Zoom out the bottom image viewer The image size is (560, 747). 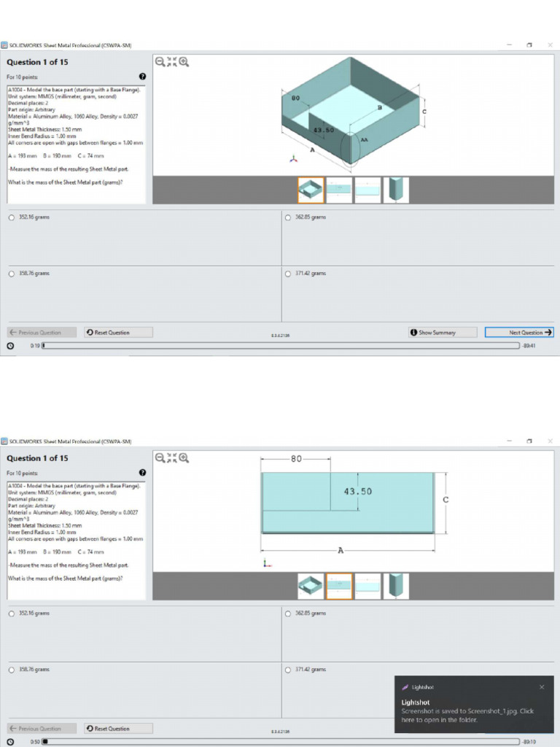click(x=160, y=458)
